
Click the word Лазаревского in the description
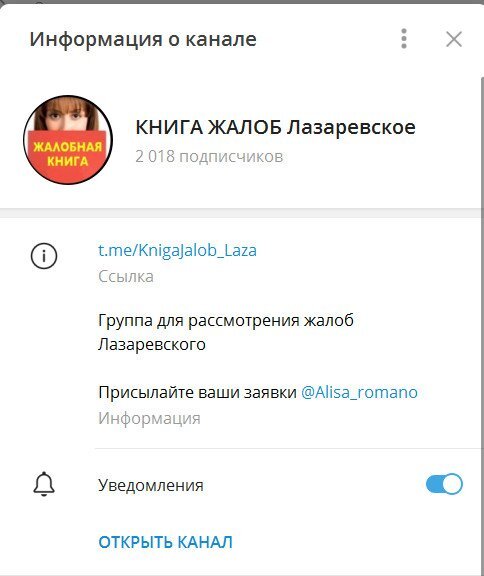(152, 345)
